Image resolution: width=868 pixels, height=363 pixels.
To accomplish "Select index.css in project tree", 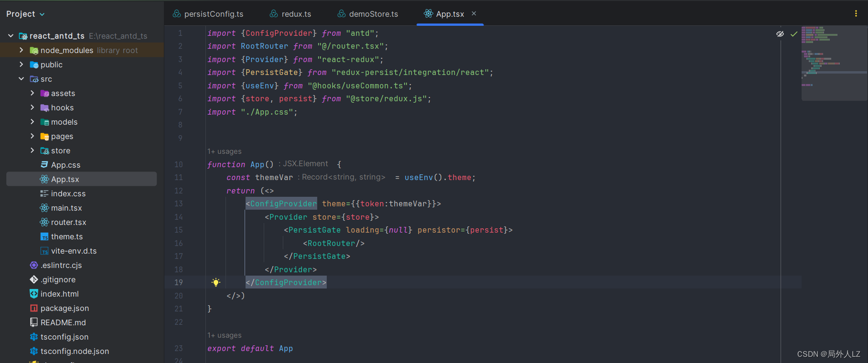I will click(68, 193).
